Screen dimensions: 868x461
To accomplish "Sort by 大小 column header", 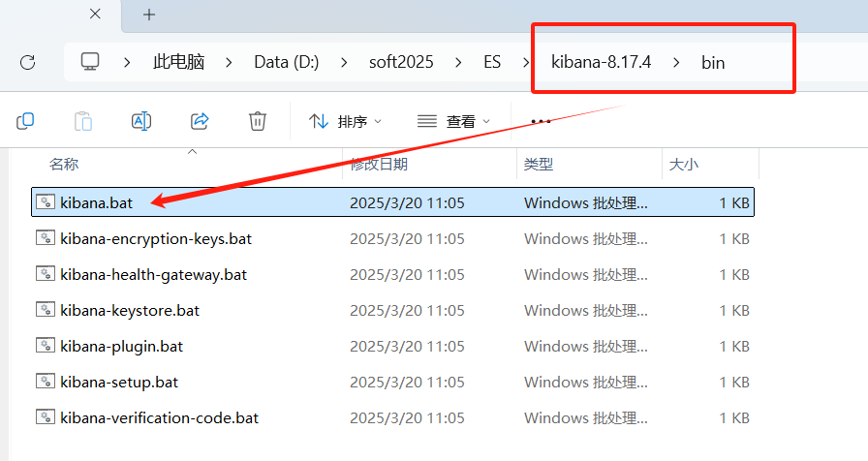I will (x=684, y=164).
